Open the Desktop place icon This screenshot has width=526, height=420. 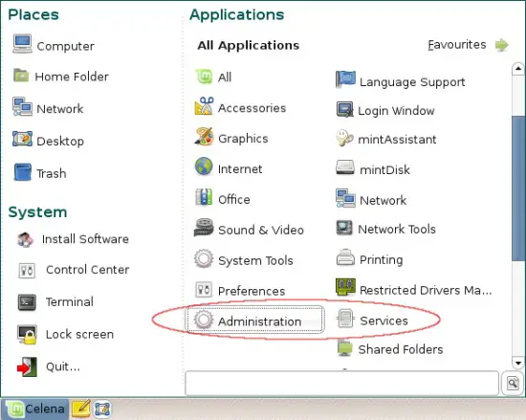tap(23, 139)
